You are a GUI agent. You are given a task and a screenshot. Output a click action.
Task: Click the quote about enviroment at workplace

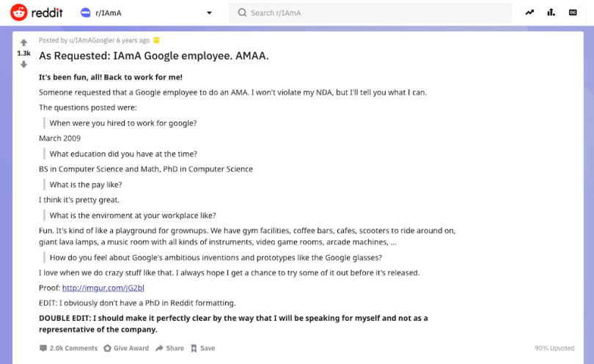tap(133, 215)
